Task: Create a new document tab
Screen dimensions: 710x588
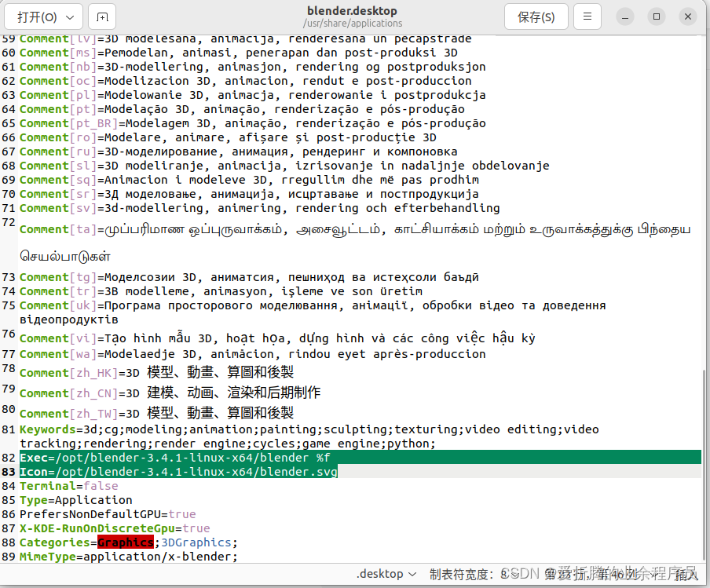Action: coord(102,17)
